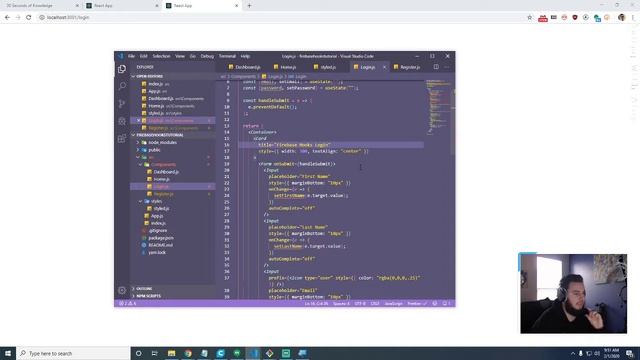The height and width of the screenshot is (360, 640).
Task: Open the Windows Start menu
Action: [x=8, y=353]
